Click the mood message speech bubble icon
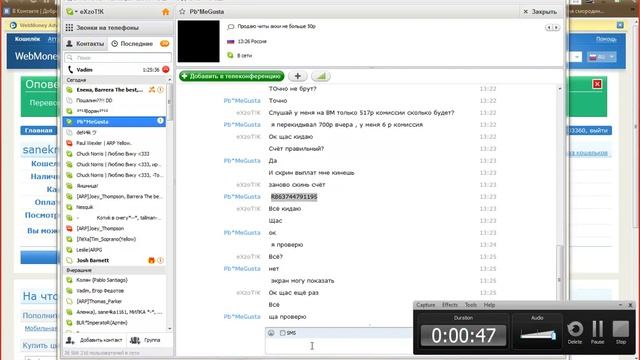 tap(231, 27)
